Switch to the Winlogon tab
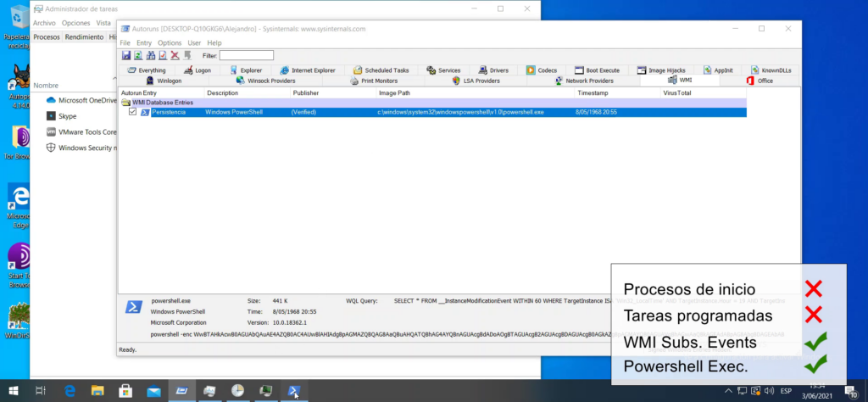 [x=164, y=81]
